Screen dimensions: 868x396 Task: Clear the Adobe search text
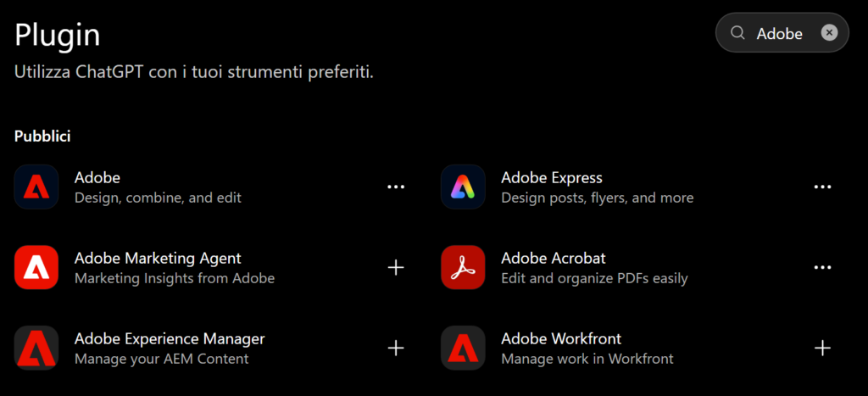(829, 33)
